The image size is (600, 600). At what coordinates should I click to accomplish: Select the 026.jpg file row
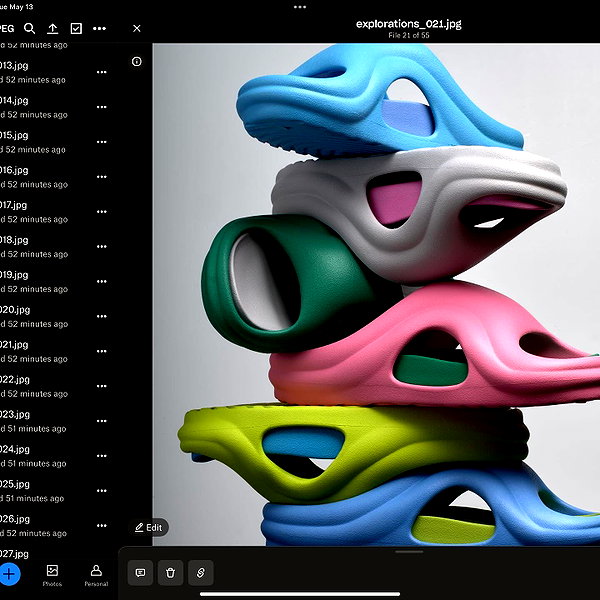(57, 525)
